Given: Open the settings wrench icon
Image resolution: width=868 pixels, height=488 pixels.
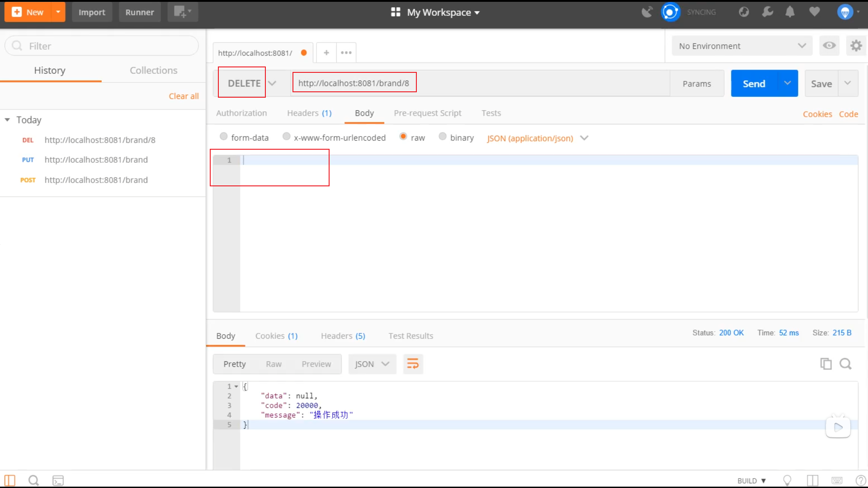Looking at the screenshot, I should coord(767,12).
